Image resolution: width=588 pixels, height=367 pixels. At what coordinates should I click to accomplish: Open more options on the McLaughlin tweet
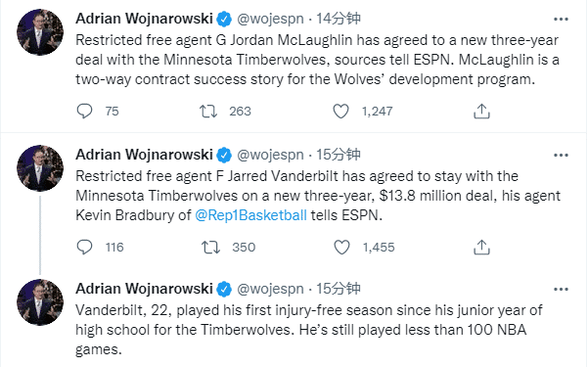[561, 20]
